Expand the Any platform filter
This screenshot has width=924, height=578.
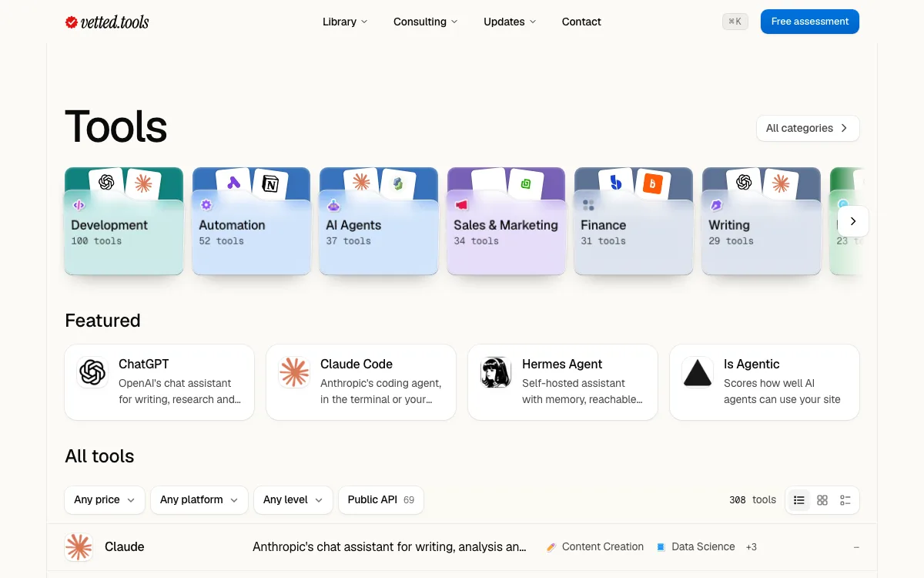(x=199, y=499)
